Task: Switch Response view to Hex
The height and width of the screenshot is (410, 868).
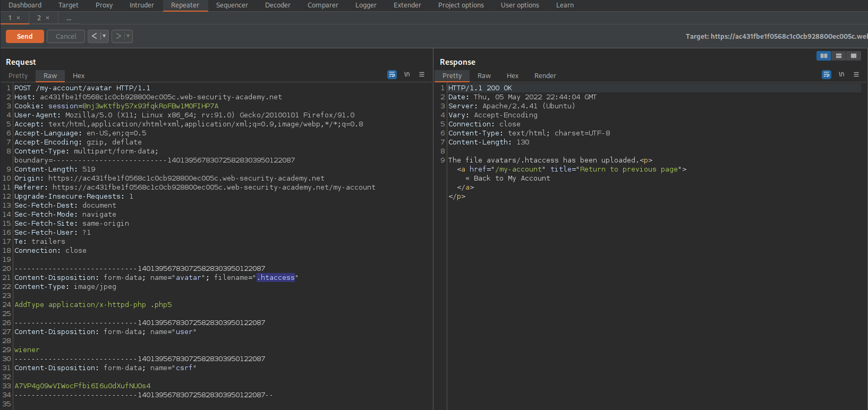Action: [x=513, y=76]
